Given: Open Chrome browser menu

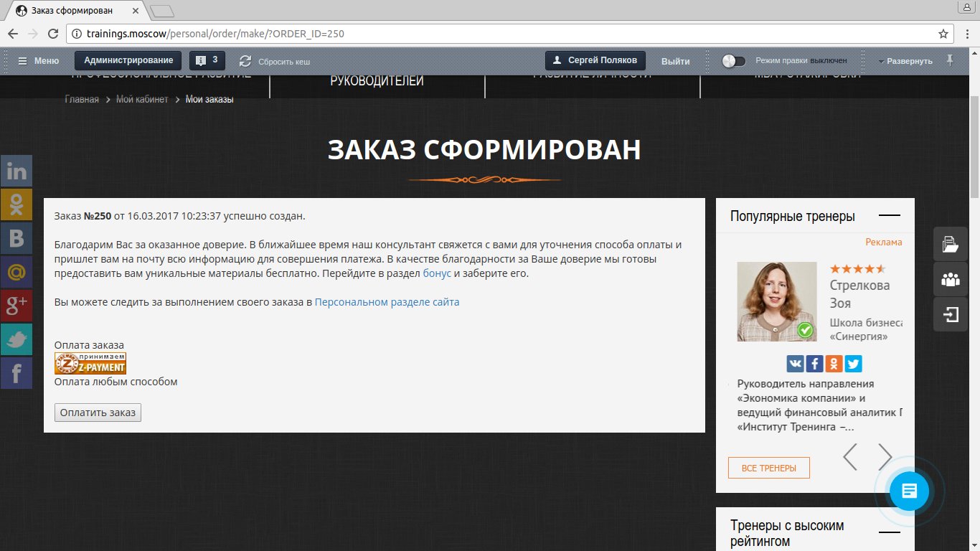Looking at the screenshot, I should pos(966,34).
